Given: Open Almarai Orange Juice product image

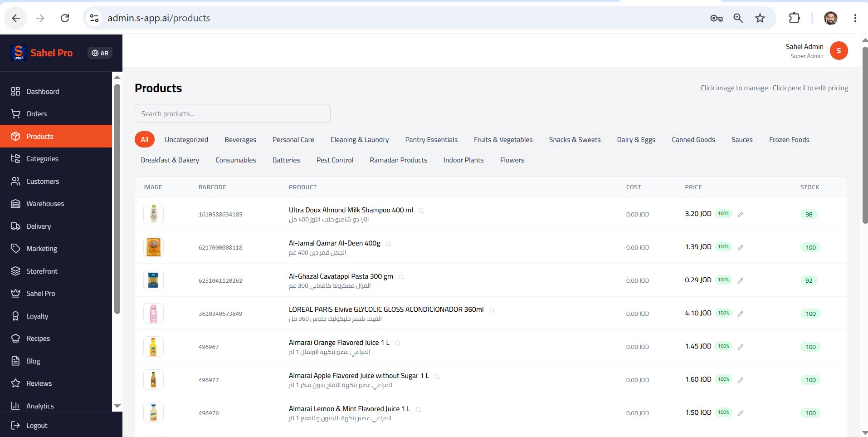Looking at the screenshot, I should click(x=153, y=347).
